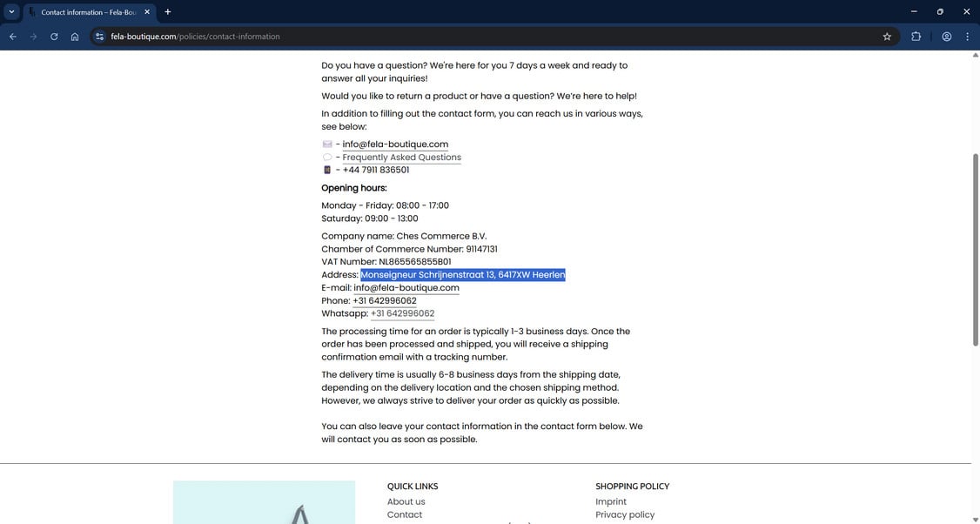Click Saturday: 09:00 - 13:00 line
This screenshot has height=524, width=980.
click(369, 218)
